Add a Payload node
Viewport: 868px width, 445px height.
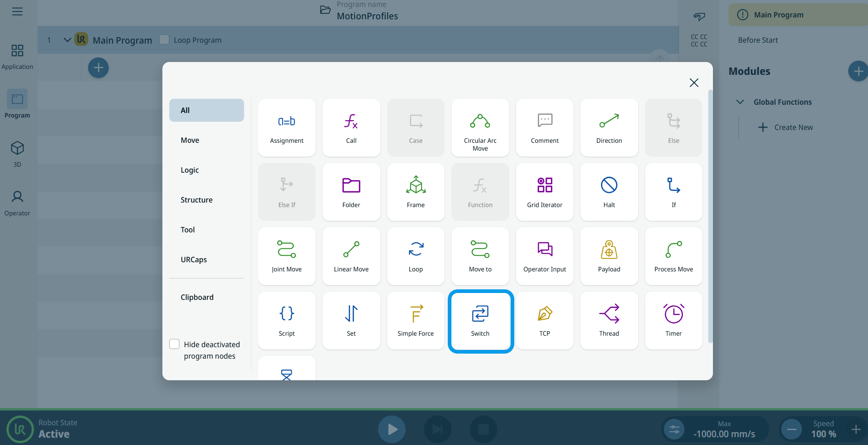pos(609,256)
